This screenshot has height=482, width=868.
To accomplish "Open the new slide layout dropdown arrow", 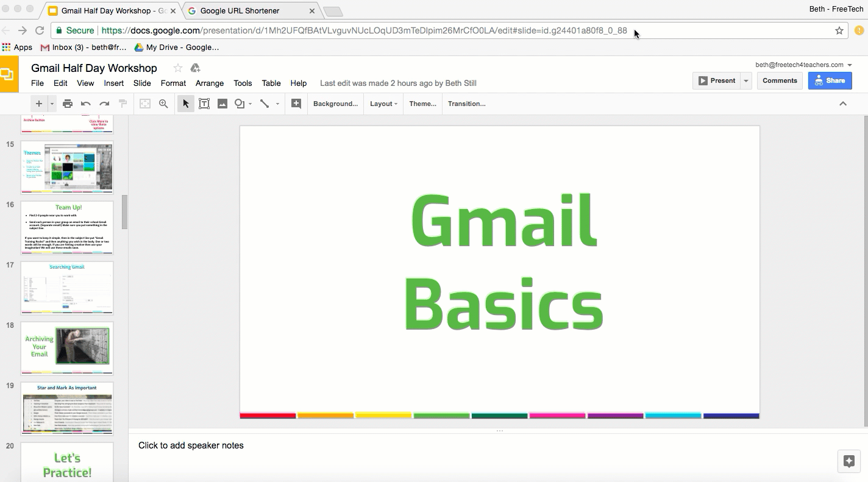I will click(52, 104).
